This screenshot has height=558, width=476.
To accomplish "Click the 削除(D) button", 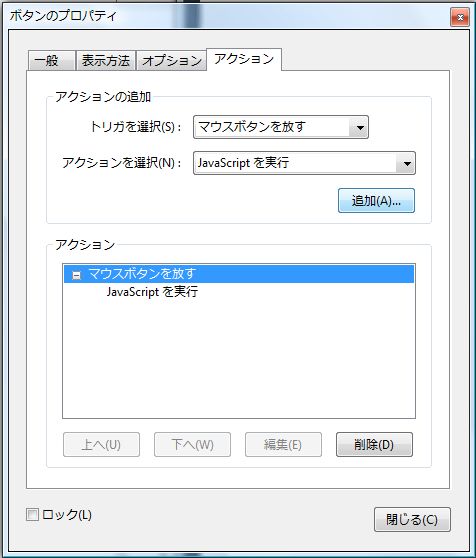I will [x=374, y=444].
